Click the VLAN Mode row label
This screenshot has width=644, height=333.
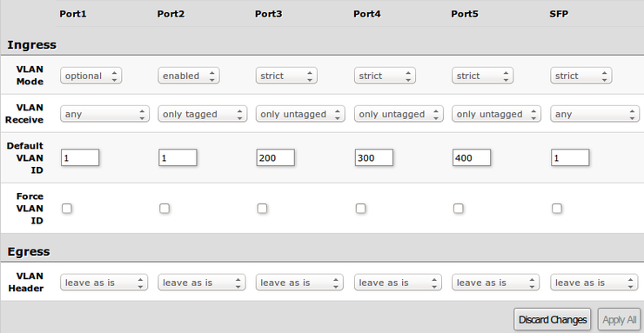[30, 76]
